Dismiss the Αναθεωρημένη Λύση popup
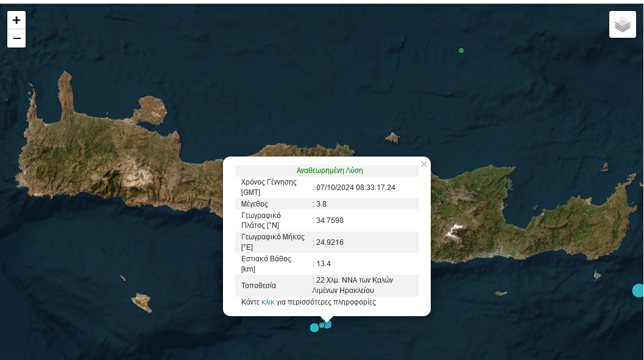644x360 pixels. coord(424,164)
